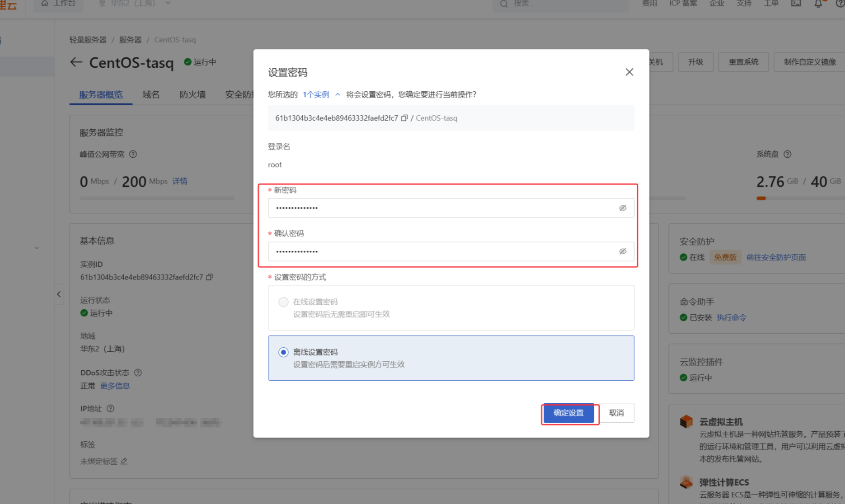
Task: Collapse the left panel with the chevron
Action: click(59, 294)
